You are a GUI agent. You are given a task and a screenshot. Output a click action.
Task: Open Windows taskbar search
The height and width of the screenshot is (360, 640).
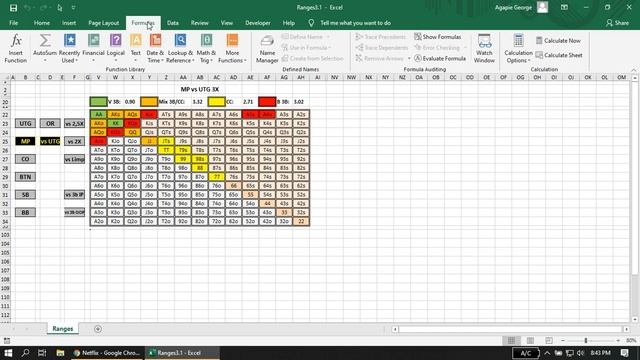pyautogui.click(x=25, y=353)
